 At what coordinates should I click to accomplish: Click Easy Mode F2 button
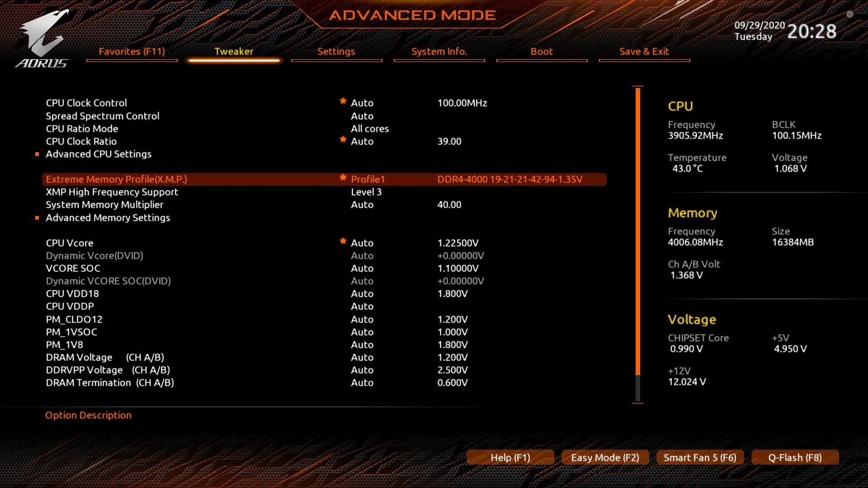tap(604, 457)
